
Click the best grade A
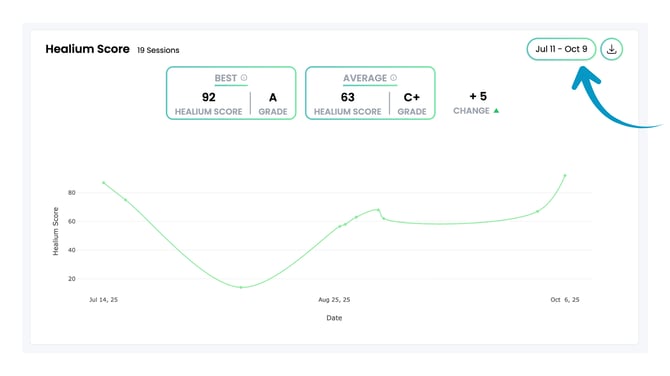[x=273, y=98]
